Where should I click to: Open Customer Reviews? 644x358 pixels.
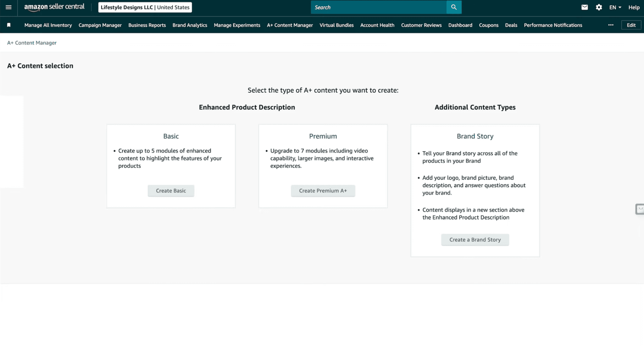pyautogui.click(x=421, y=25)
